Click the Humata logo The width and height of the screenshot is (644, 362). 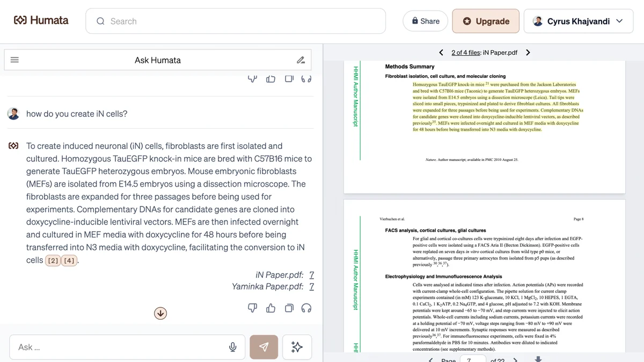click(41, 20)
